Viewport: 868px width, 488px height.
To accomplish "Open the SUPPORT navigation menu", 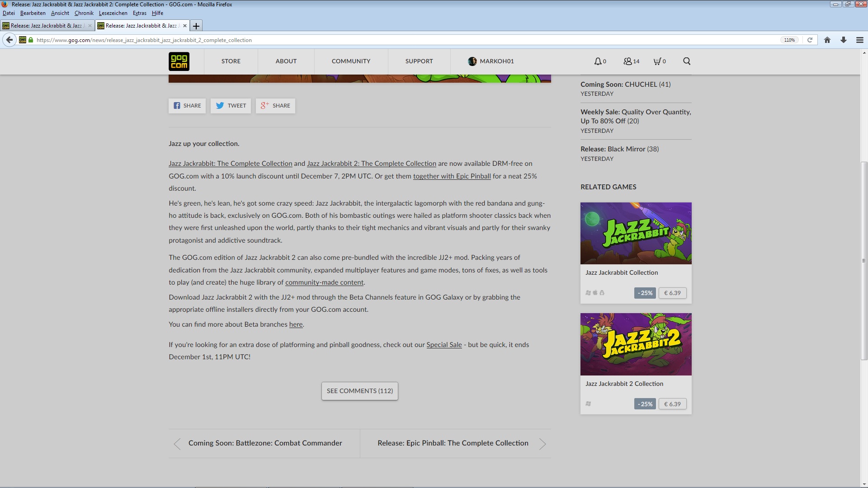I will pos(419,61).
